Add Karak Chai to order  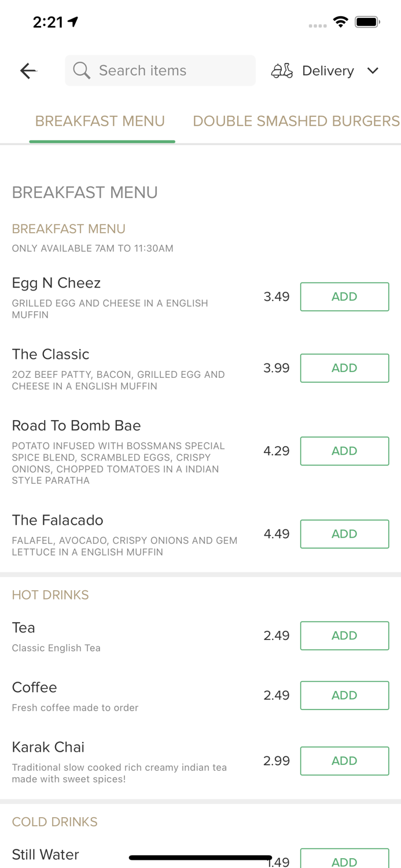click(x=344, y=760)
